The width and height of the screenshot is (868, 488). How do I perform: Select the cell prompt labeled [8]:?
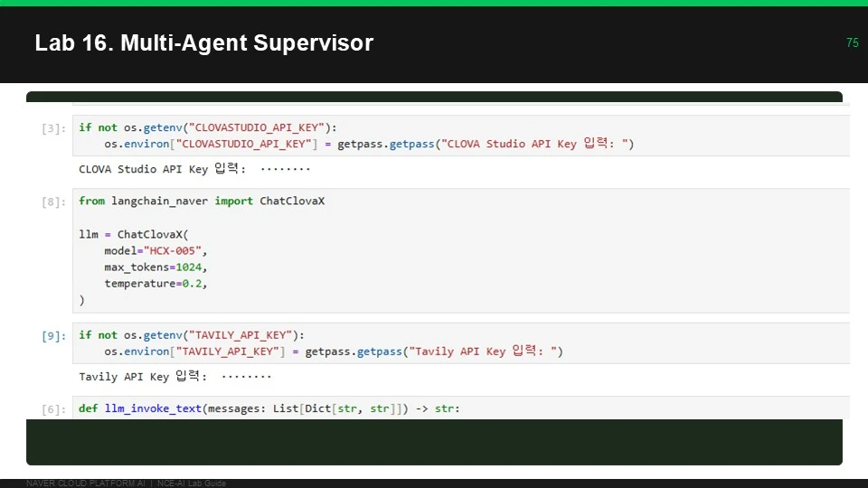click(53, 202)
